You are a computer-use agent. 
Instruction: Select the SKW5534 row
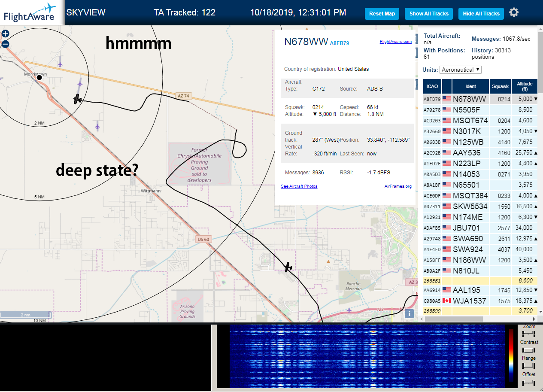click(480, 206)
